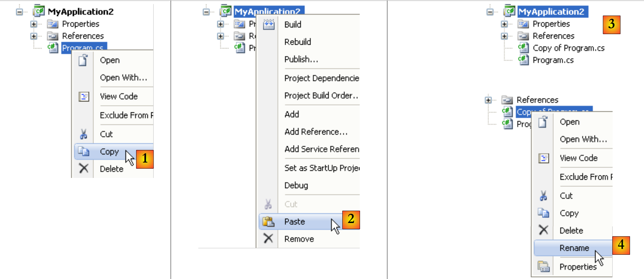Viewport: 644px width, 279px height.
Task: Select Paste in the project context menu
Action: pos(295,222)
